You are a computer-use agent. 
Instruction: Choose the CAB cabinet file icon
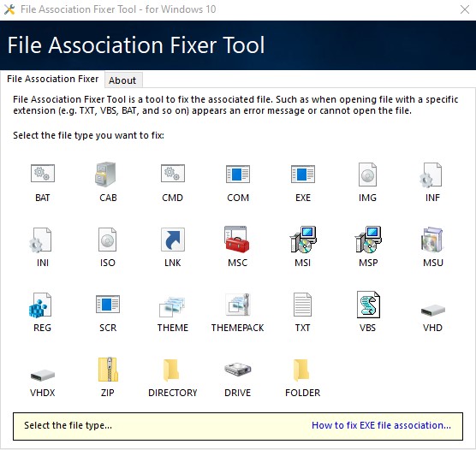click(x=105, y=175)
